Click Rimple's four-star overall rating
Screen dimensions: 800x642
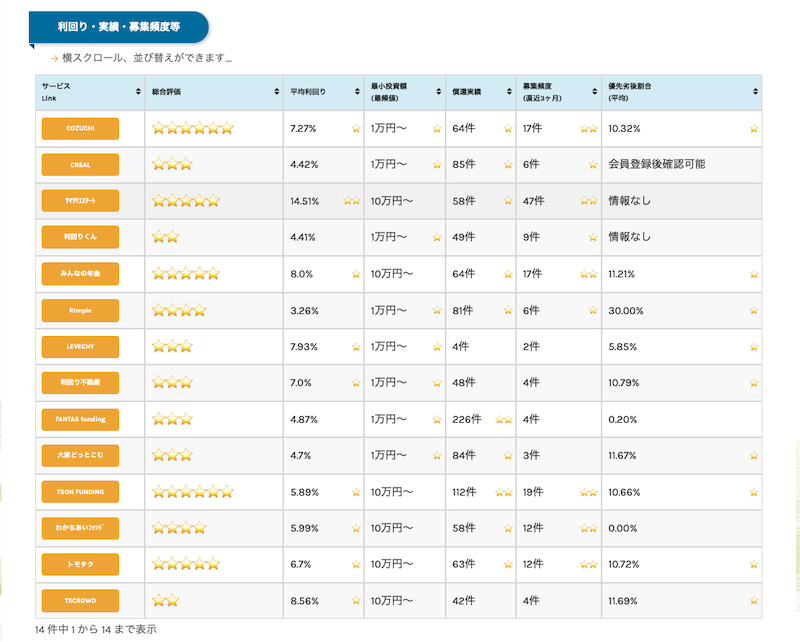tap(179, 310)
